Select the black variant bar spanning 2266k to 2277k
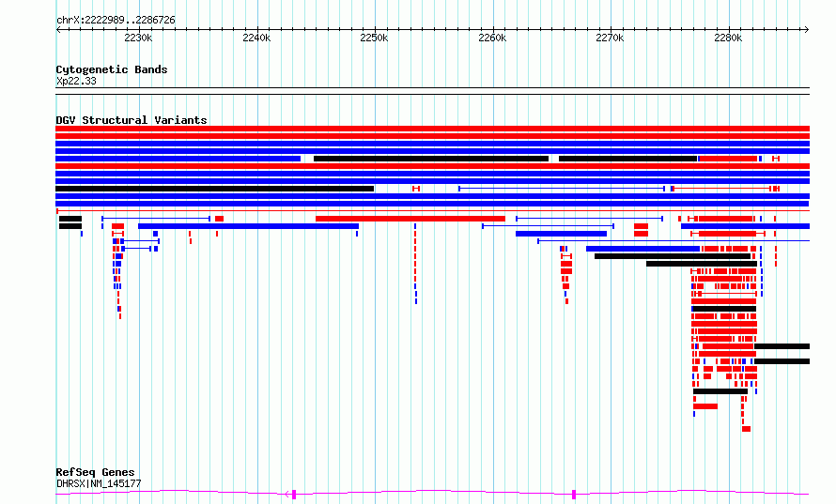Viewport: 836px width, 504px height. pos(627,159)
